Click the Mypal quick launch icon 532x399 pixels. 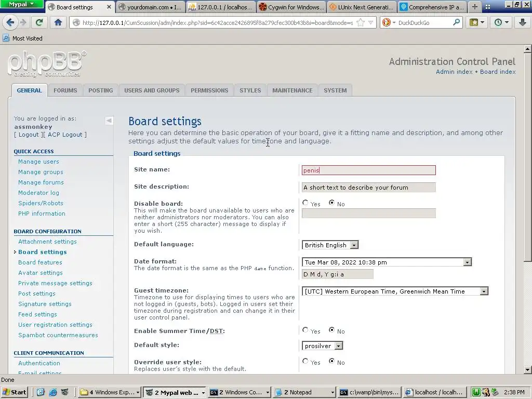pyautogui.click(x=65, y=392)
